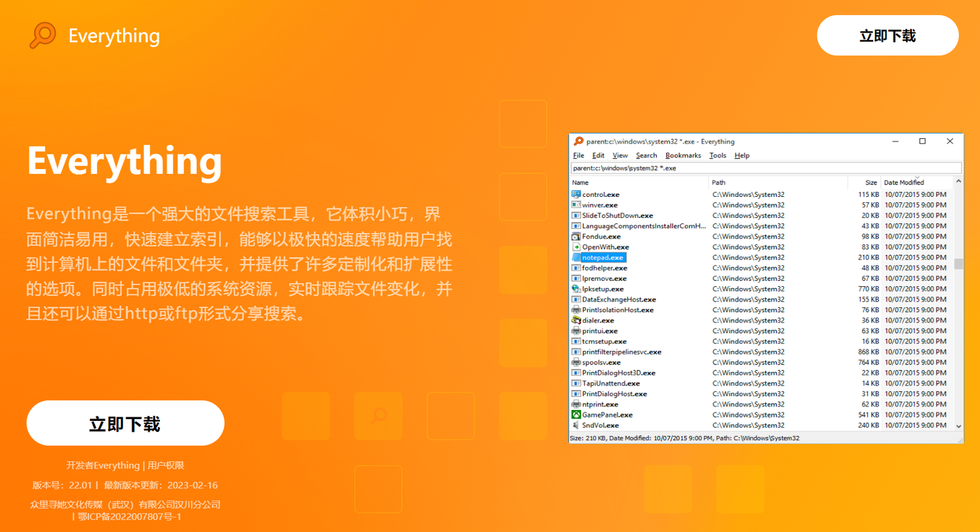Click the Everything window title bar icon
Viewport: 980px width, 532px height.
pos(578,141)
